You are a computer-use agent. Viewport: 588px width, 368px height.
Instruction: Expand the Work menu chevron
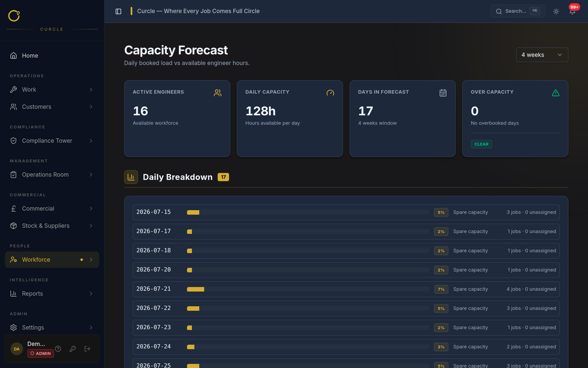coord(91,90)
